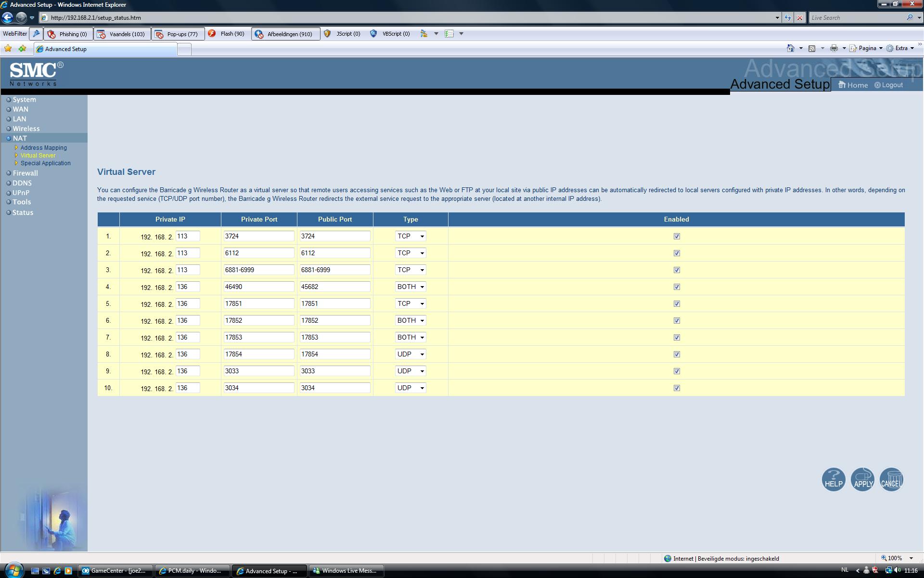
Task: Click the Phishing (0) filter icon
Action: 52,34
